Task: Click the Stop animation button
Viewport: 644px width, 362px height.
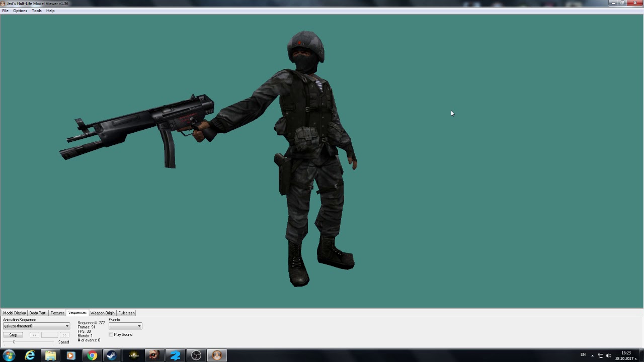Action: point(13,335)
